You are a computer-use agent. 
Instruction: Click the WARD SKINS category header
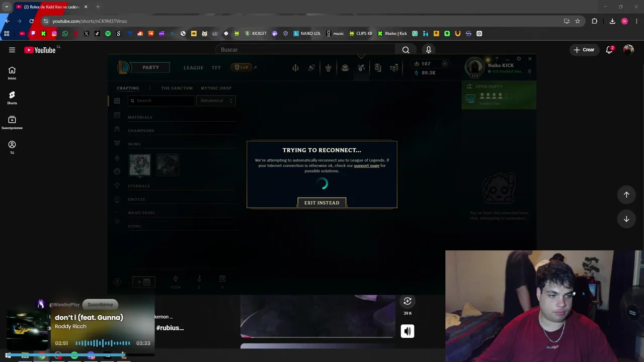coord(141,213)
